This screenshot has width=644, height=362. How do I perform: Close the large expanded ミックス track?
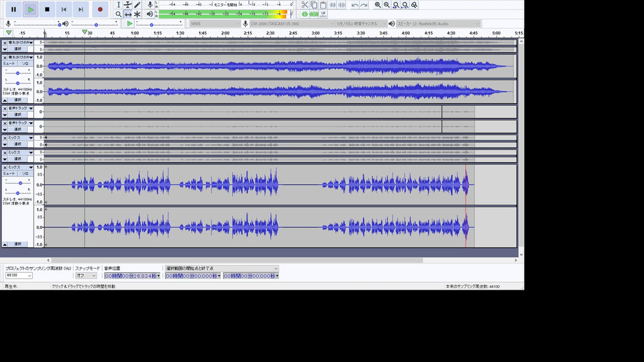click(5, 168)
